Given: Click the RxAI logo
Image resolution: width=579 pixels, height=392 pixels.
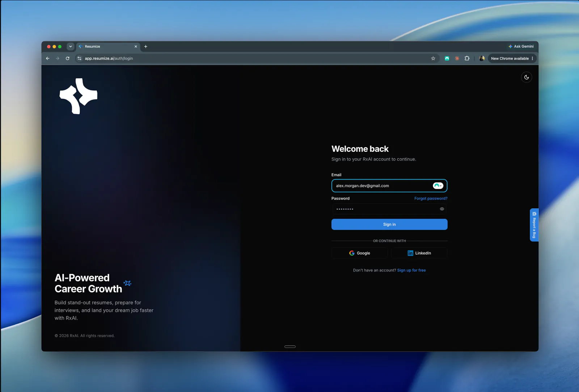Looking at the screenshot, I should (79, 96).
